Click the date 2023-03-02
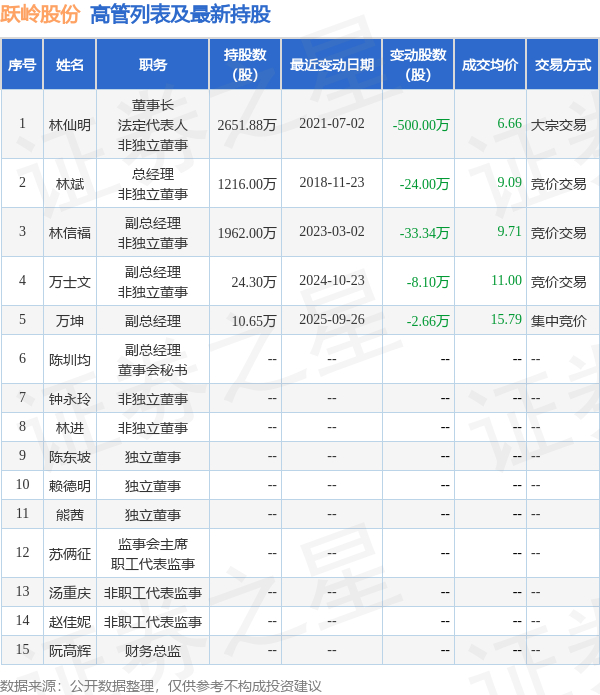Screen dimensions: 600x695 pos(331,231)
